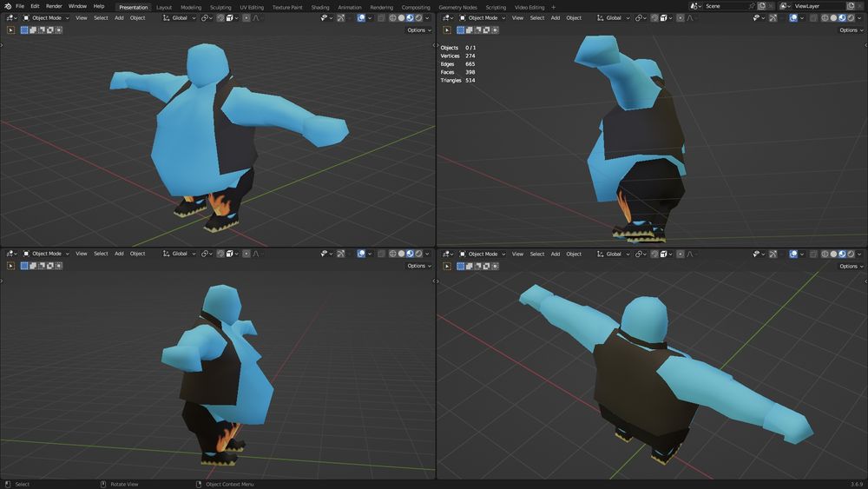Switch top-right viewport to material preview shading
The width and height of the screenshot is (868, 489).
pyautogui.click(x=842, y=18)
